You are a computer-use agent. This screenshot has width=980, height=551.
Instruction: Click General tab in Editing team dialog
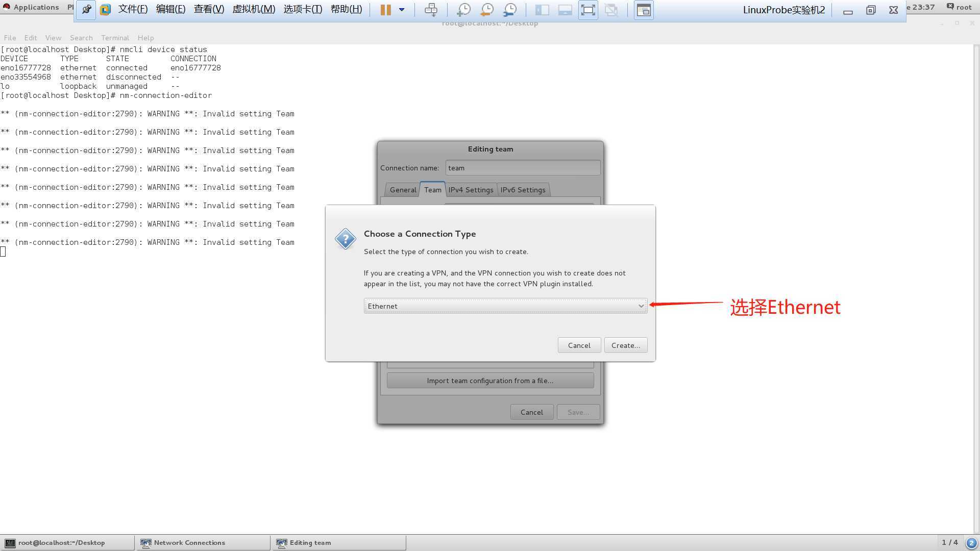coord(403,190)
